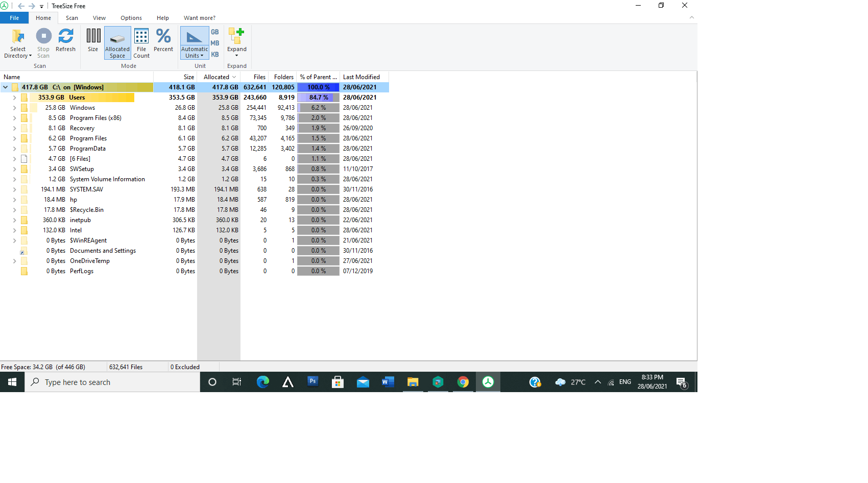Switch to the Options ribbon tab

(x=131, y=18)
